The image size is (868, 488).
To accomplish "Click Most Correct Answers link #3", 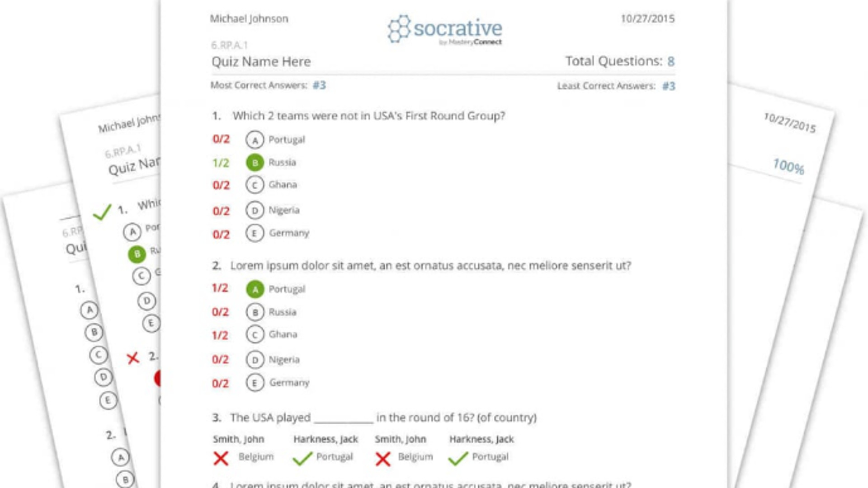I will [x=320, y=84].
